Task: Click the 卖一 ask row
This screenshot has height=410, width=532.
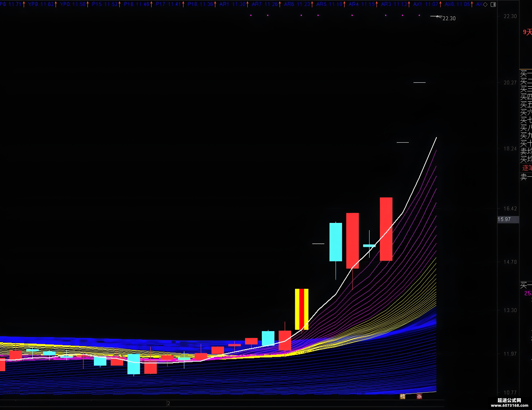Action: [x=526, y=177]
